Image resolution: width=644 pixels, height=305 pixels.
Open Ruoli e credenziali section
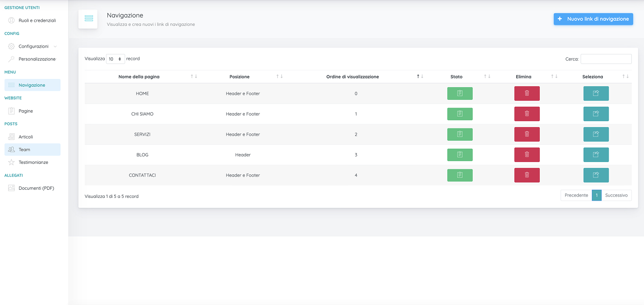[x=37, y=20]
